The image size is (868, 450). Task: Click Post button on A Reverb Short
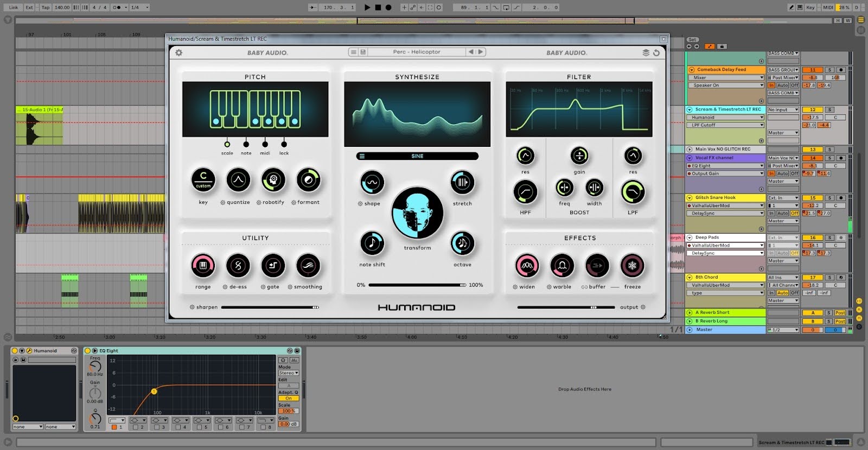tap(840, 313)
